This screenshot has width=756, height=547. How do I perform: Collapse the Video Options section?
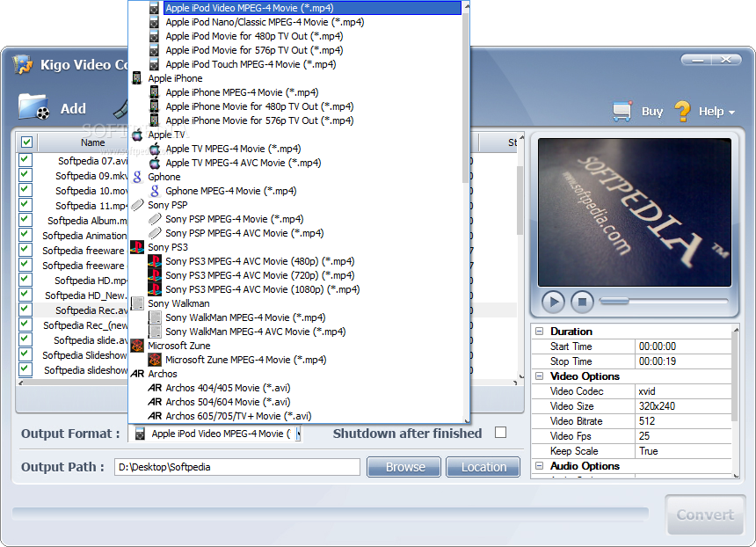tap(540, 376)
